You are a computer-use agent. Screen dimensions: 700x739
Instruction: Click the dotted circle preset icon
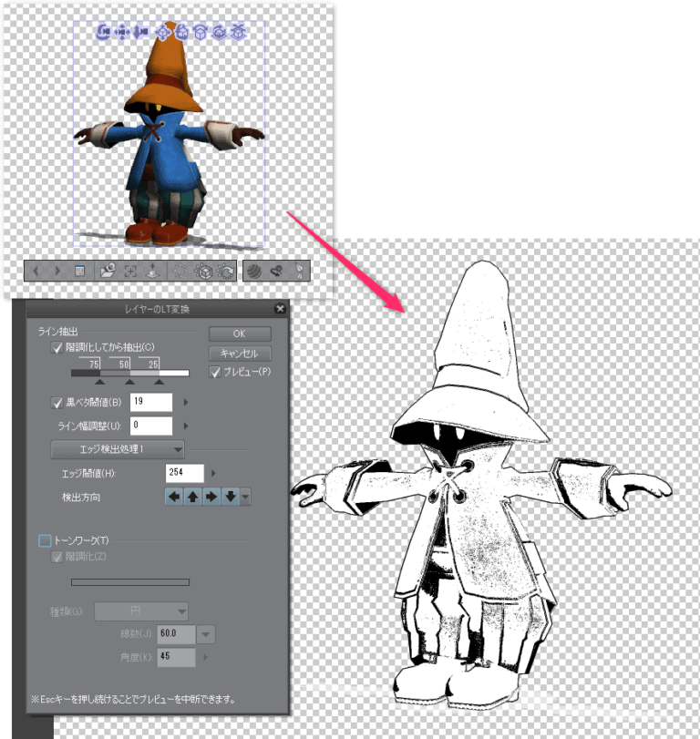pyautogui.click(x=180, y=271)
